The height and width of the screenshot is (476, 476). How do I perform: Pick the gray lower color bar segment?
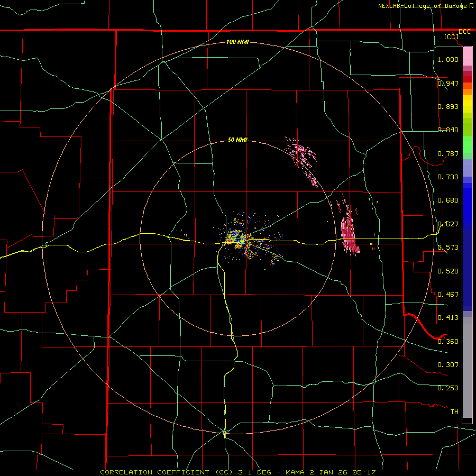pyautogui.click(x=467, y=368)
